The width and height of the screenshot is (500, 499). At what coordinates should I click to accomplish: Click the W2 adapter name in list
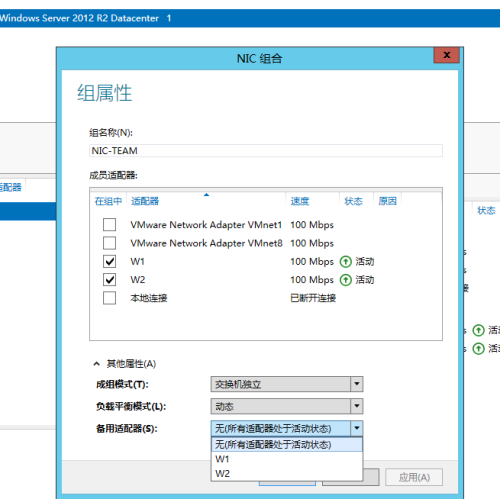pyautogui.click(x=138, y=280)
